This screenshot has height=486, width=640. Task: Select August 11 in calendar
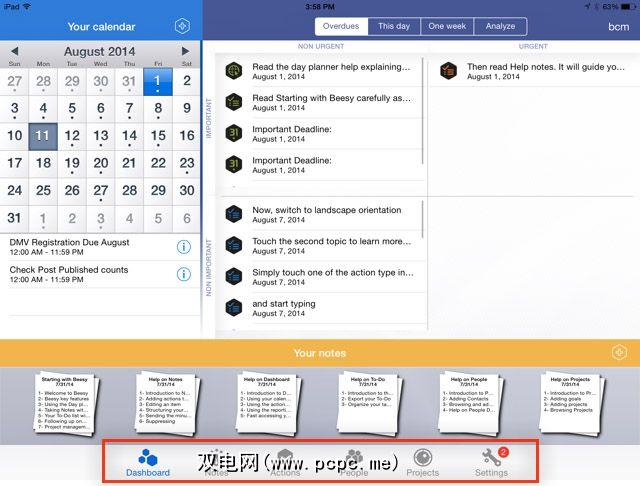click(43, 136)
